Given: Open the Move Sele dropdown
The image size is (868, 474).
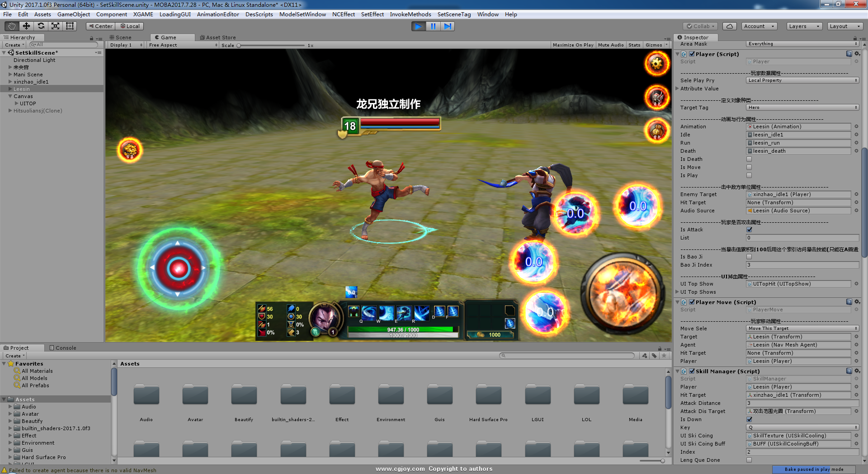Looking at the screenshot, I should point(802,329).
